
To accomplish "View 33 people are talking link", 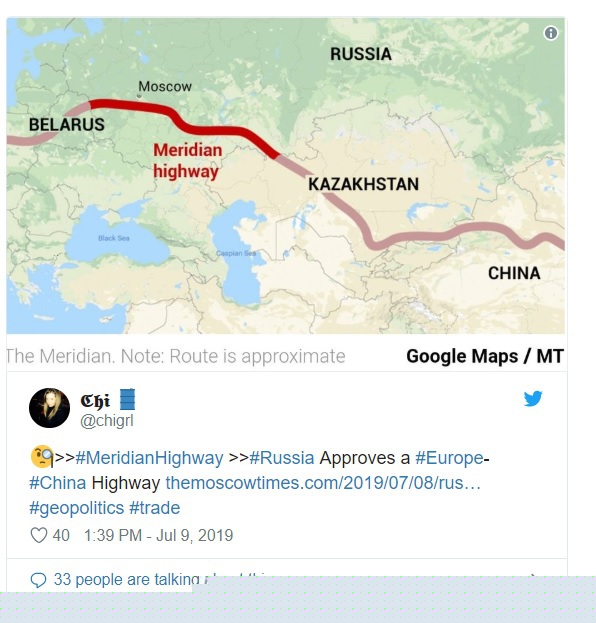I will click(x=126, y=580).
